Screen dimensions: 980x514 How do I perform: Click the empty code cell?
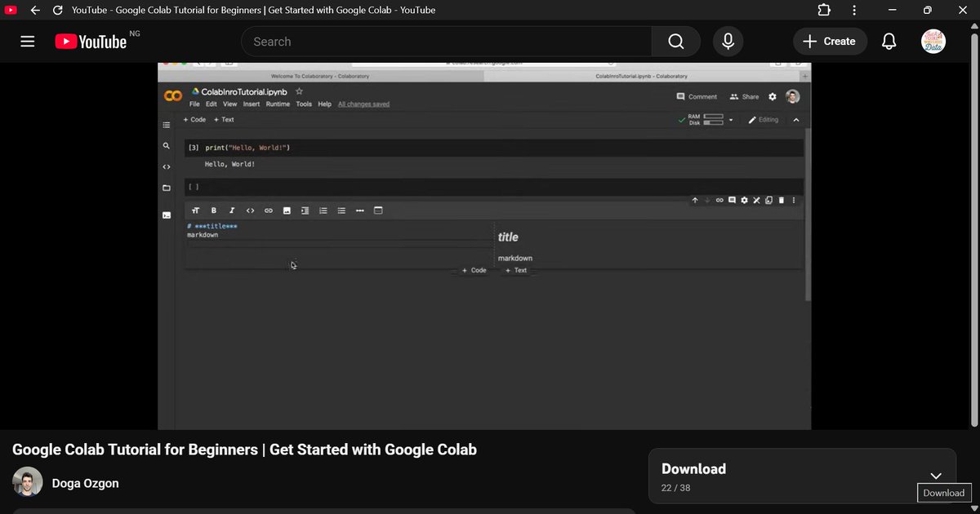click(x=494, y=187)
